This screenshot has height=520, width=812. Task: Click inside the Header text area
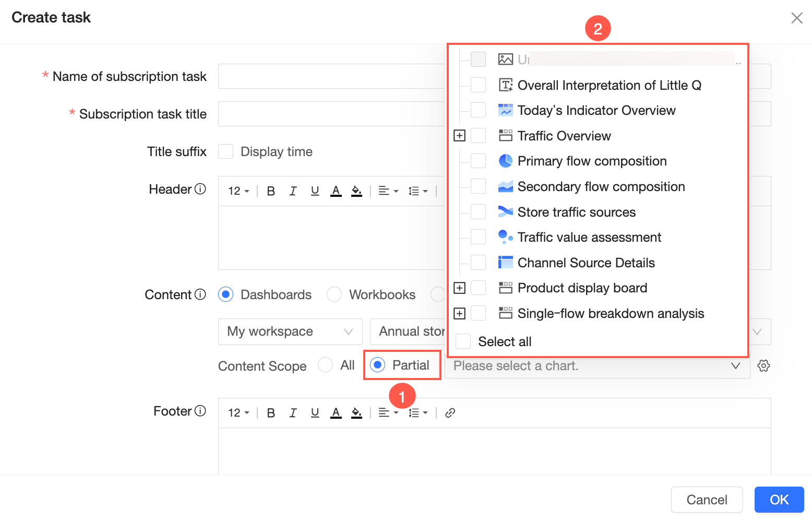click(332, 238)
